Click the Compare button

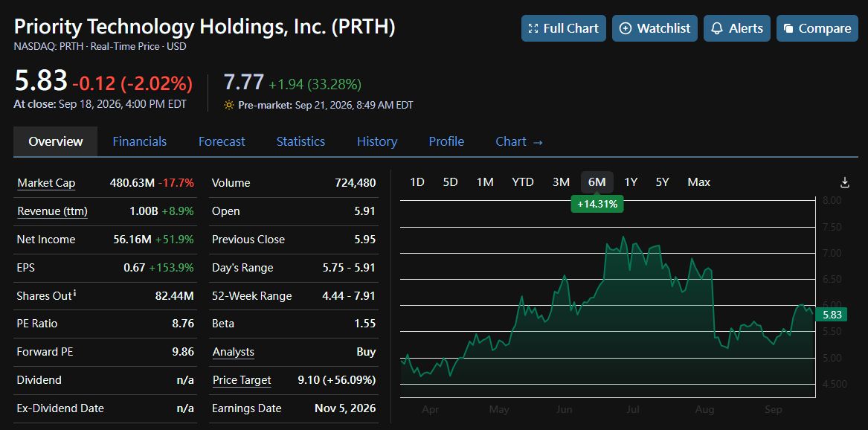817,28
